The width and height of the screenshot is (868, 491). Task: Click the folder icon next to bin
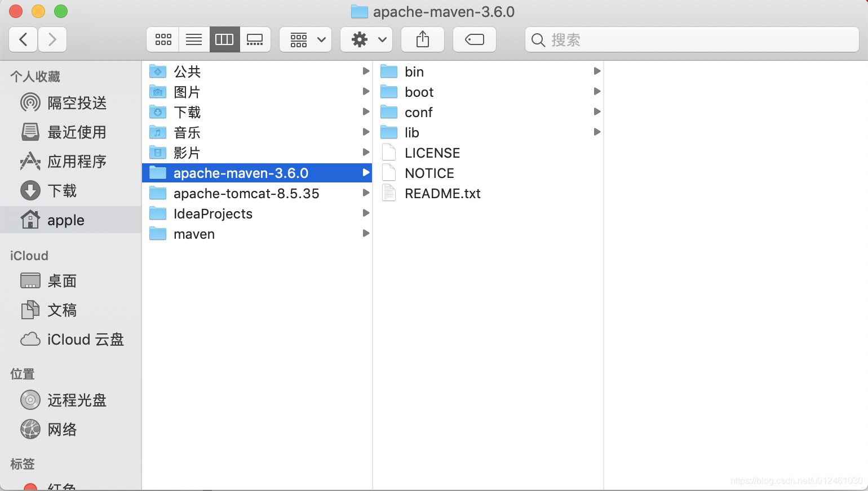click(389, 72)
